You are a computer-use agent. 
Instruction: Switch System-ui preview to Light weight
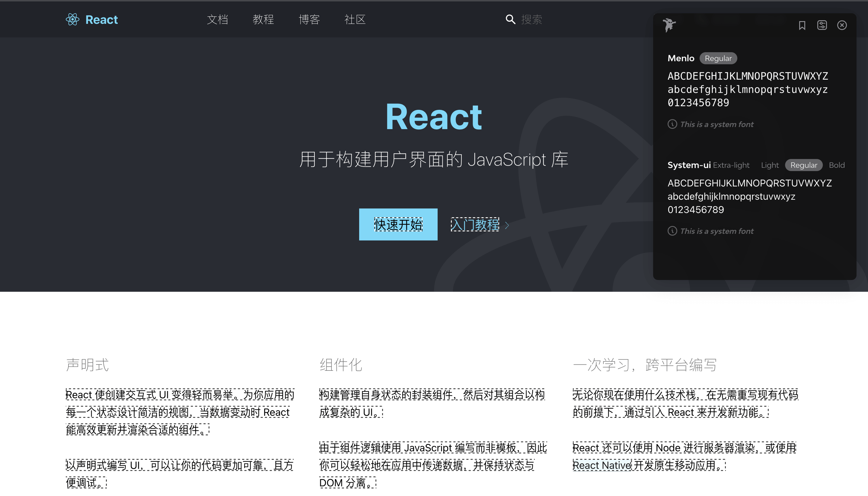(x=770, y=165)
